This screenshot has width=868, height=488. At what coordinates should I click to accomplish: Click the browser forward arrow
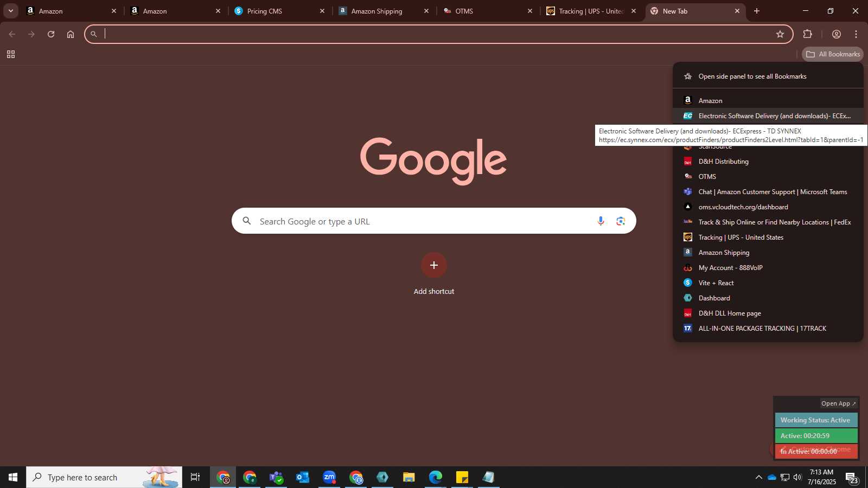pos(31,34)
